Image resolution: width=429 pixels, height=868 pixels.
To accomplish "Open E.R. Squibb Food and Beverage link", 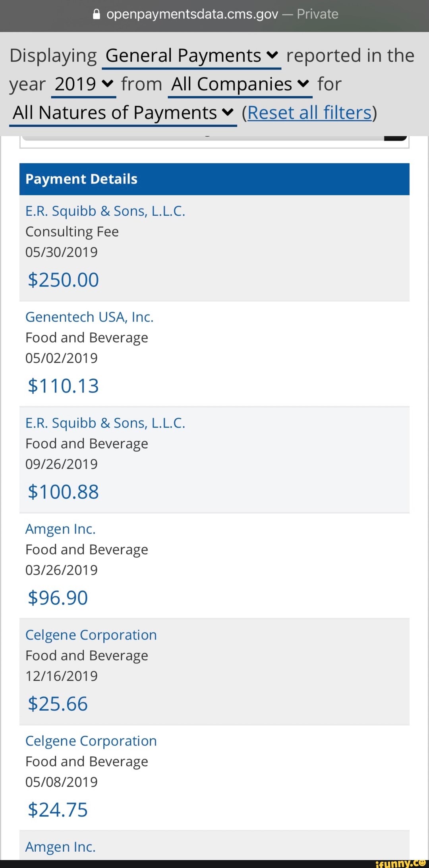I will pos(105,423).
